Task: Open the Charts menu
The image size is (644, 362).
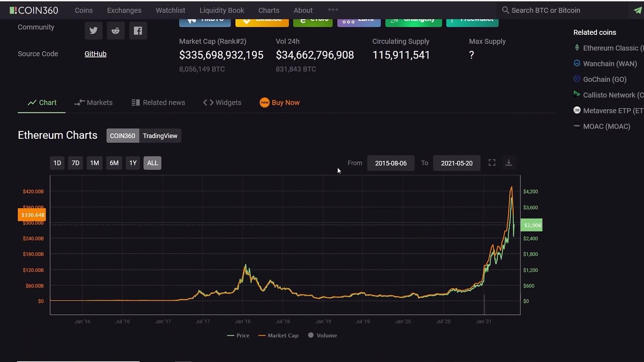Action: click(x=269, y=10)
